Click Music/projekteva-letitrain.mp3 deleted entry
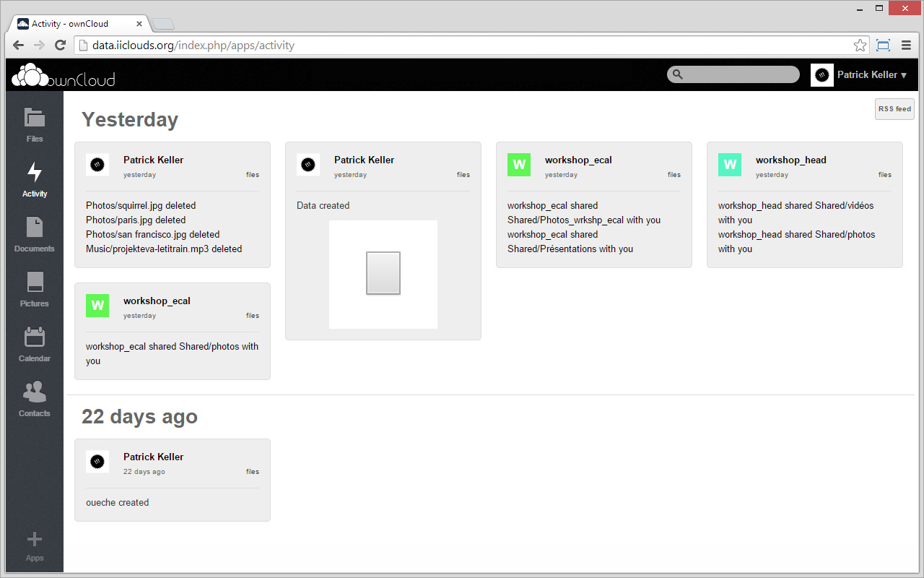 tap(164, 249)
